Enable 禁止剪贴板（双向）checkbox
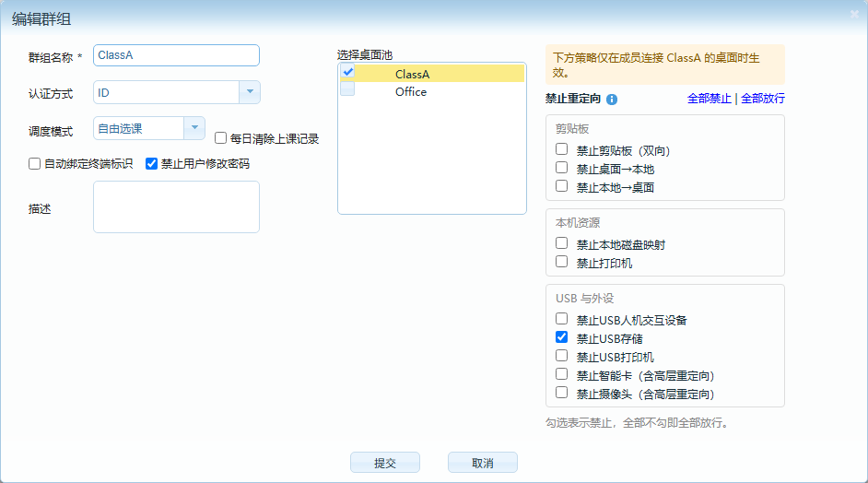The image size is (868, 483). 561,149
